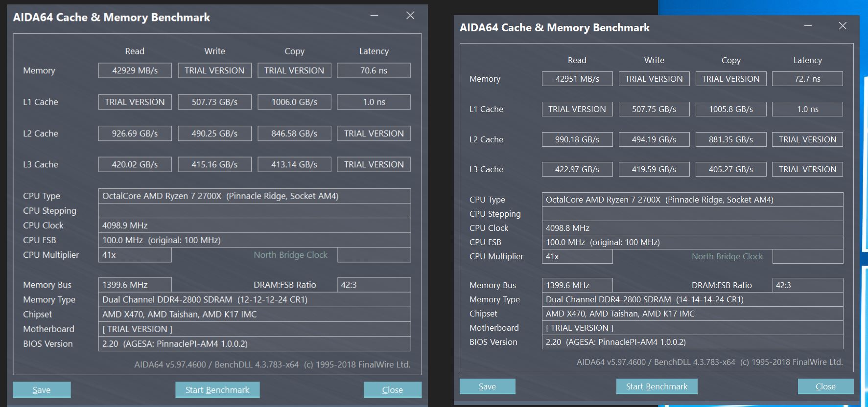The width and height of the screenshot is (868, 407).
Task: Click CPU Clock field 4098.8 MHz
Action: point(693,228)
